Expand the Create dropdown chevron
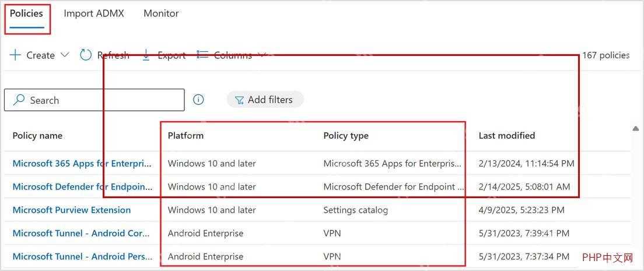This screenshot has height=271, width=644. pos(65,55)
